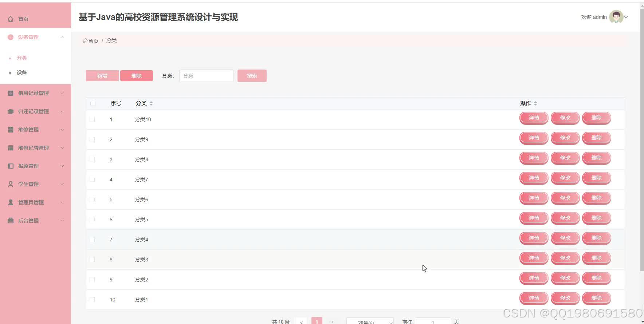Click the toolbar 删除 button

click(137, 76)
